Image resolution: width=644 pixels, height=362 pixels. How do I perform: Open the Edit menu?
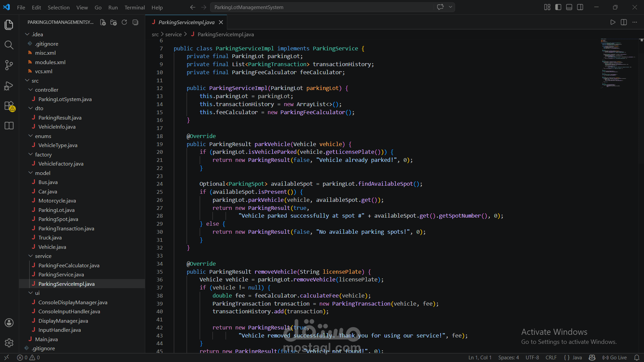pos(36,7)
